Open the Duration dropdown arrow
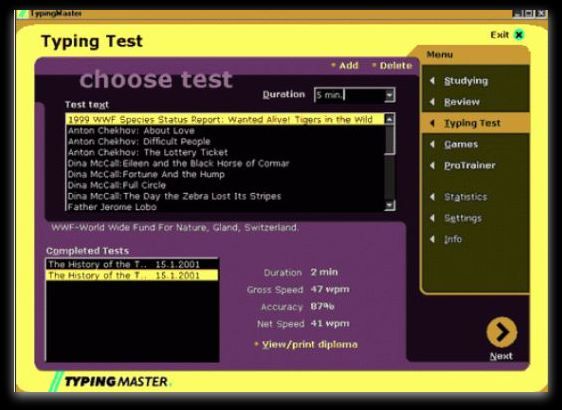The image size is (562, 410). pyautogui.click(x=389, y=95)
